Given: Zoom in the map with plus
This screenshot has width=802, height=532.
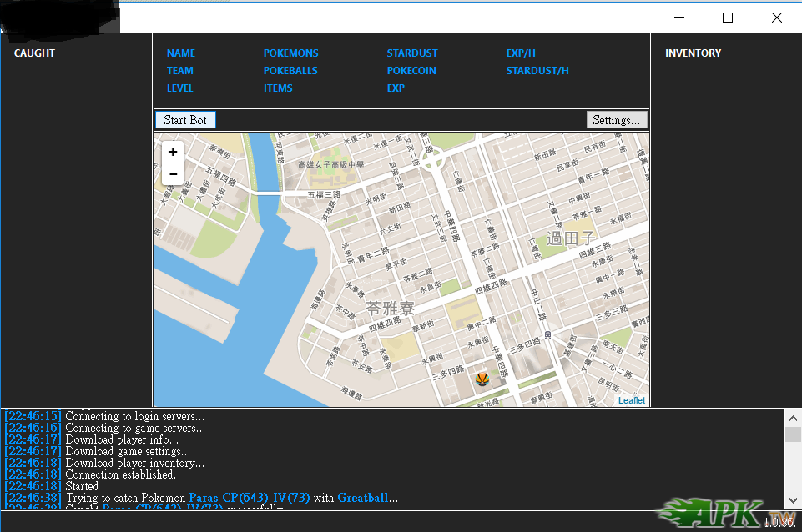Looking at the screenshot, I should pyautogui.click(x=173, y=152).
